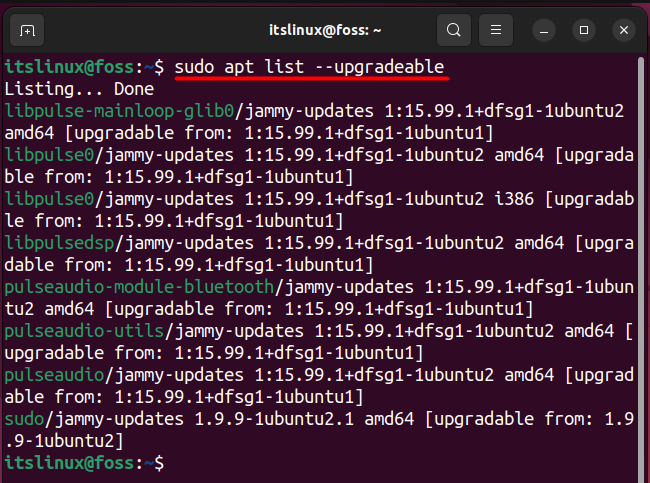Click the 'Listing... Done' output line
Viewport: 650px width, 483px height.
pos(79,89)
